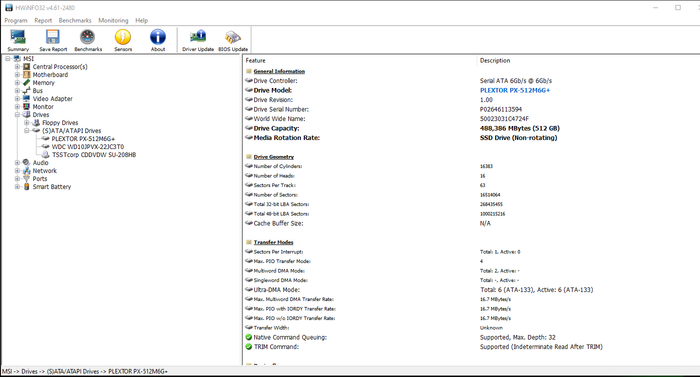This screenshot has width=700, height=377.
Task: Select WDC WD10JPVX-22JC3T0 drive
Action: (88, 147)
